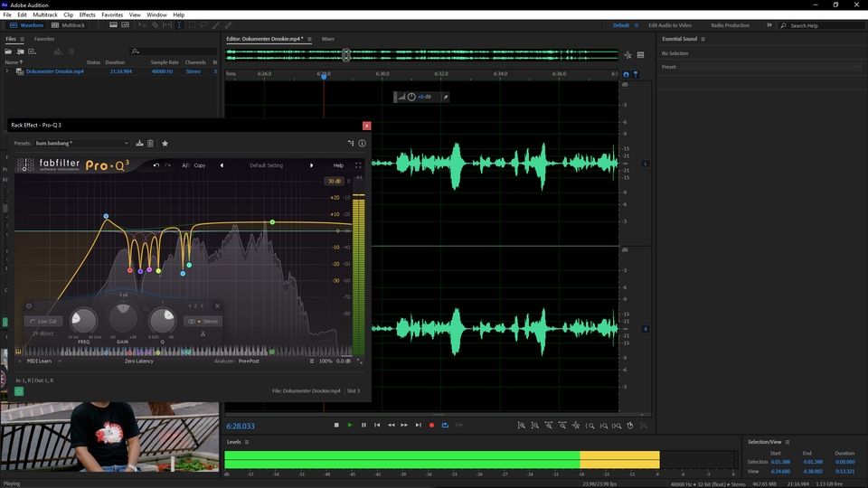Switch to the Mixer tab
868x488 pixels.
[328, 39]
